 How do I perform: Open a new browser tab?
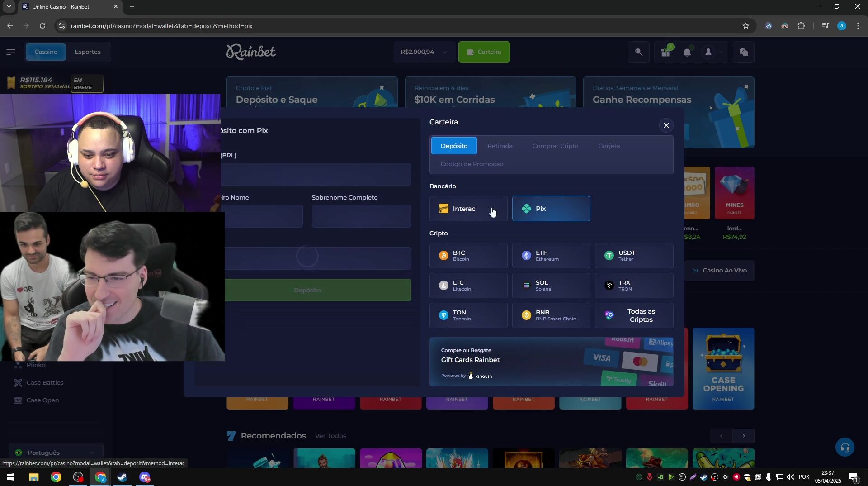132,6
